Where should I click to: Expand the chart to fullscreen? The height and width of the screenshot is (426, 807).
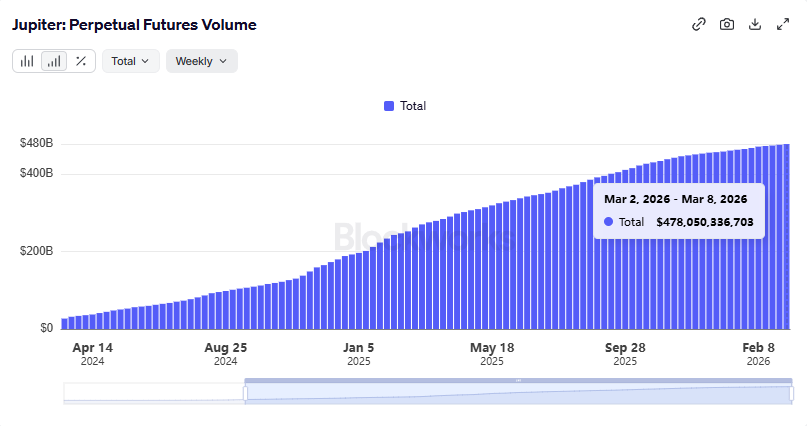[783, 24]
